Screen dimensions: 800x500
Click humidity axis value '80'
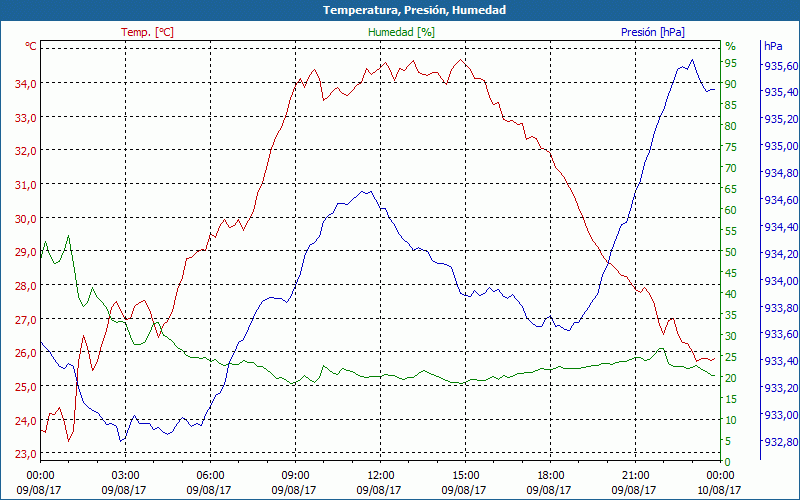click(731, 126)
